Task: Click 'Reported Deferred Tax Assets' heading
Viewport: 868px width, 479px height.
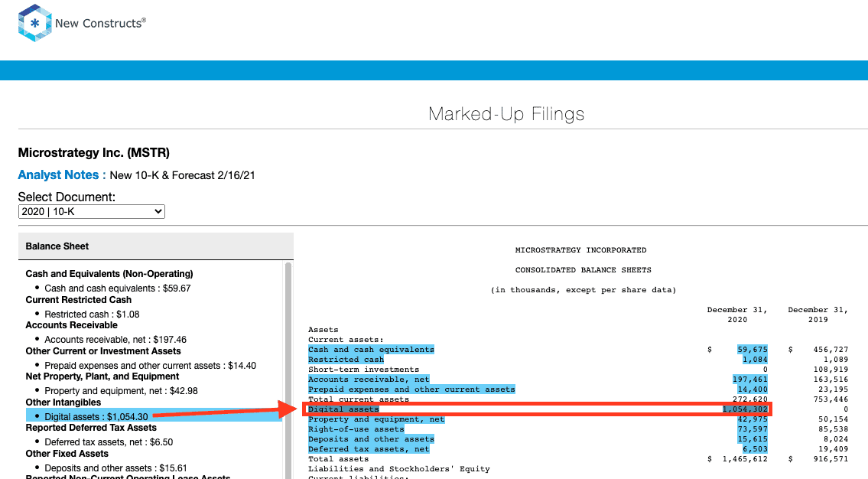Action: pos(91,428)
